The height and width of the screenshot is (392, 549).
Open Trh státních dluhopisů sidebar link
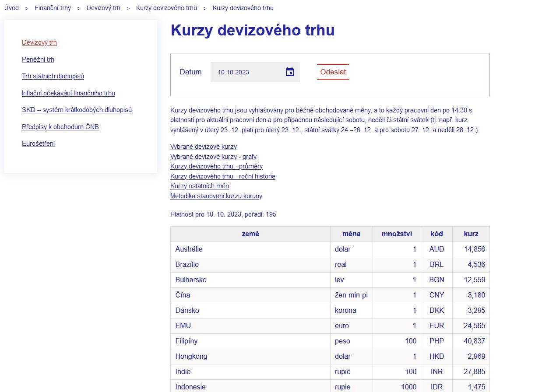point(53,76)
